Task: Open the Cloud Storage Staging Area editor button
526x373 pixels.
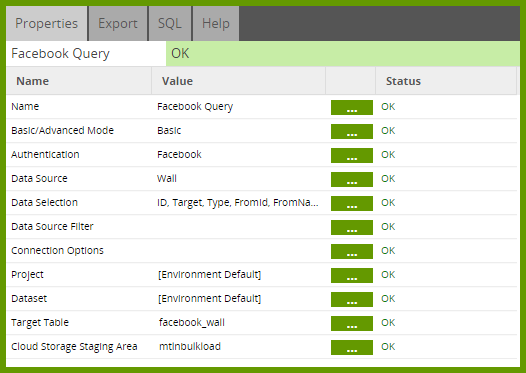Action: pyautogui.click(x=352, y=347)
